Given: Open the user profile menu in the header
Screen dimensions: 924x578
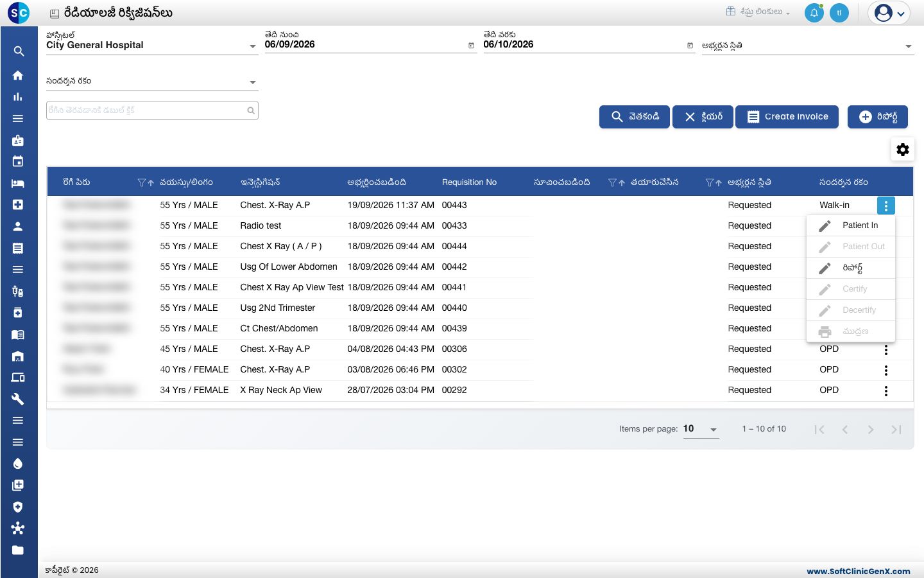Looking at the screenshot, I should (x=889, y=13).
